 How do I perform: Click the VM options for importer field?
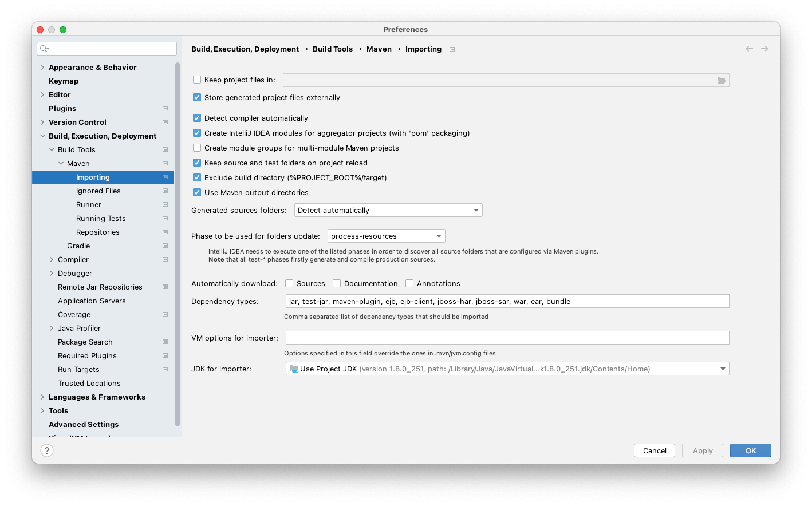point(507,338)
